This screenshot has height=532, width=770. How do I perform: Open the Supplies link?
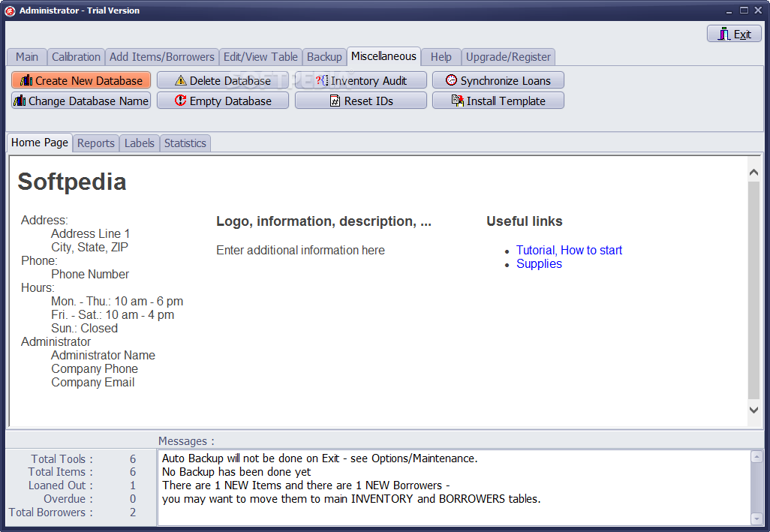pyautogui.click(x=539, y=263)
